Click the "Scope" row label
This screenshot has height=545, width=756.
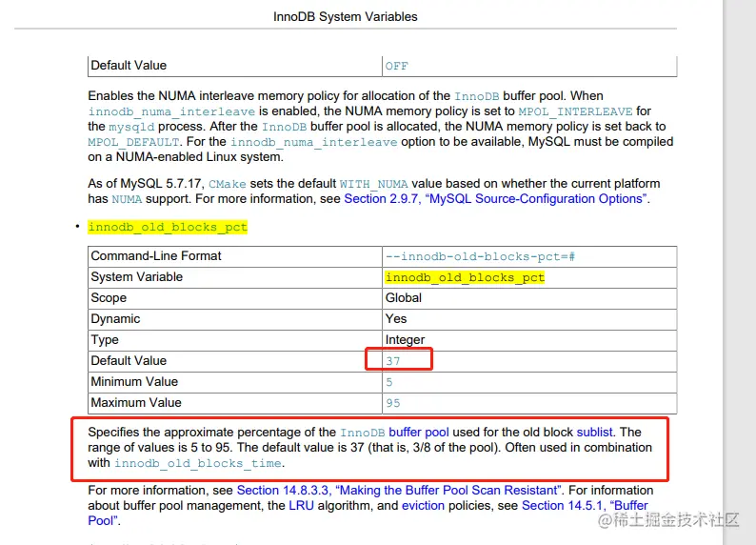tap(109, 298)
